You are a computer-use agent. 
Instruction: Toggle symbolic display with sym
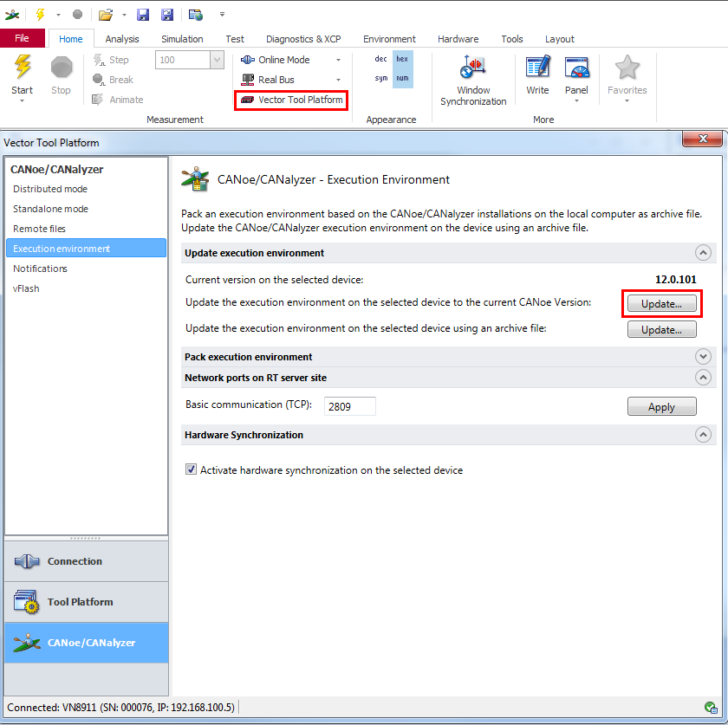pyautogui.click(x=381, y=79)
